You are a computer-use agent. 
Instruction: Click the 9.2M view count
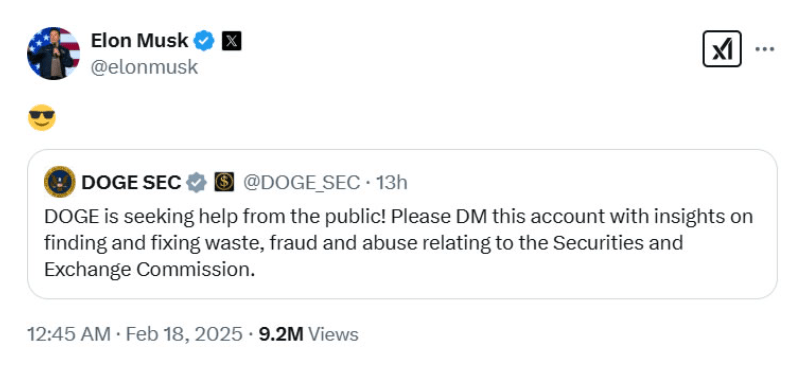(x=281, y=334)
